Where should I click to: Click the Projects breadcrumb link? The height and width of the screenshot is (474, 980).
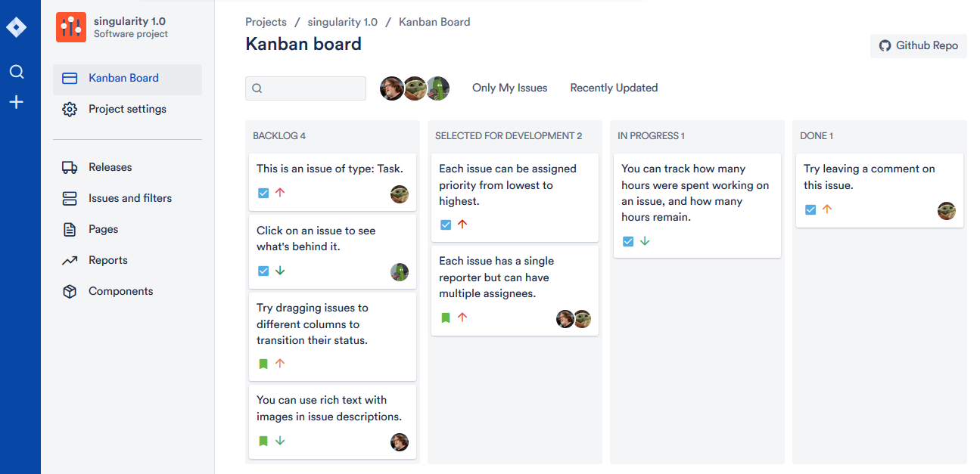[x=266, y=22]
